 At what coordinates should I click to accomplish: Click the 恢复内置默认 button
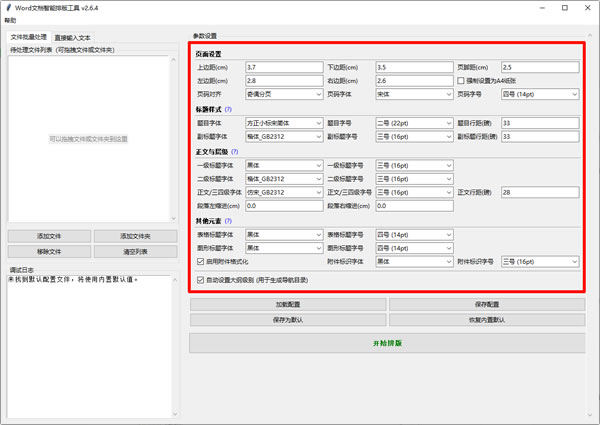[x=483, y=320]
